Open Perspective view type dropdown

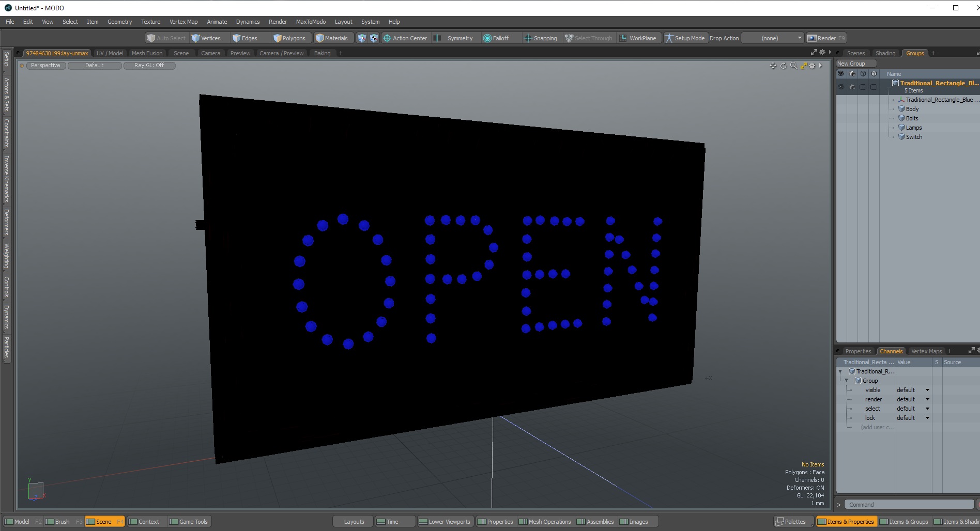(45, 66)
